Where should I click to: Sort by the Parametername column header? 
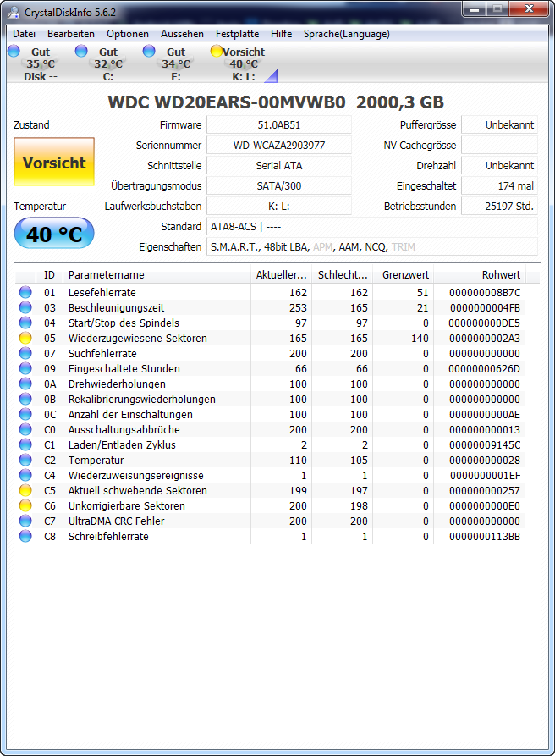[x=157, y=275]
